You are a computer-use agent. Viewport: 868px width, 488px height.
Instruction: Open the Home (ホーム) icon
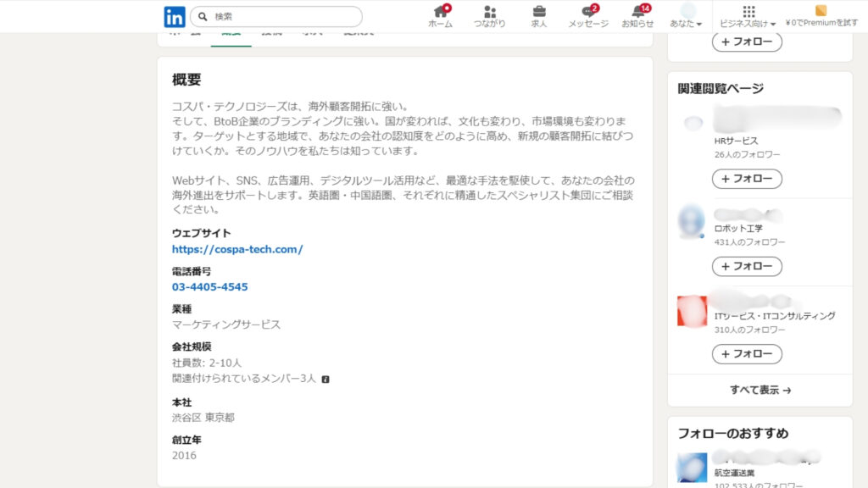coord(440,12)
